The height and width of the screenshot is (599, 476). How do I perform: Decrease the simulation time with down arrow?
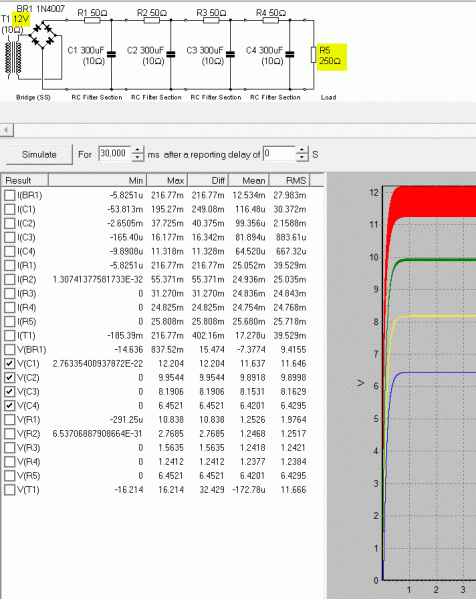(138, 158)
